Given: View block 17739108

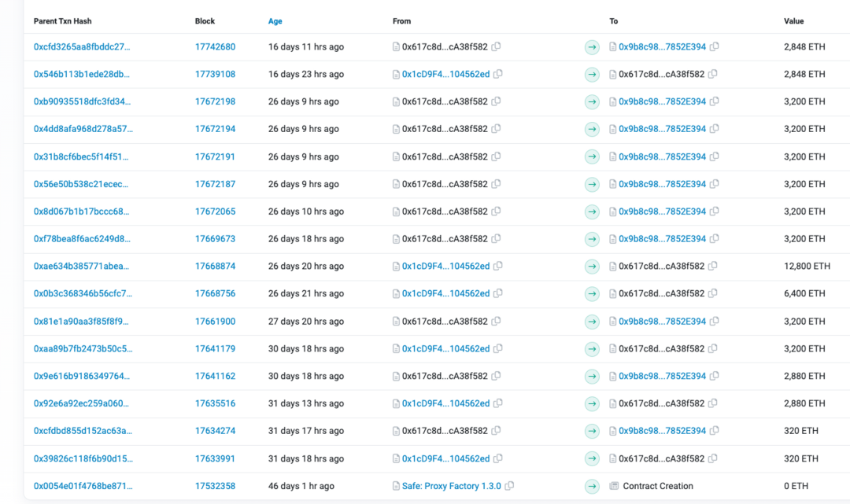Looking at the screenshot, I should click(x=215, y=74).
